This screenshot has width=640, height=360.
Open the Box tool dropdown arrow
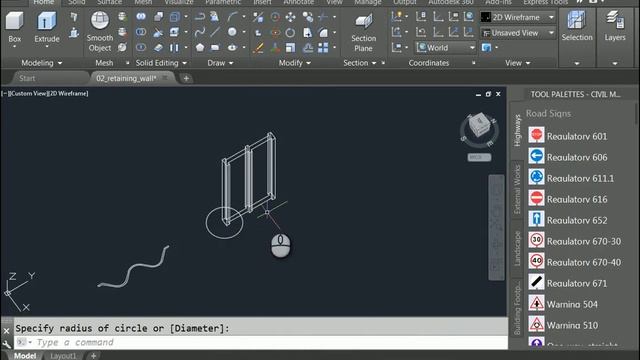point(14,47)
